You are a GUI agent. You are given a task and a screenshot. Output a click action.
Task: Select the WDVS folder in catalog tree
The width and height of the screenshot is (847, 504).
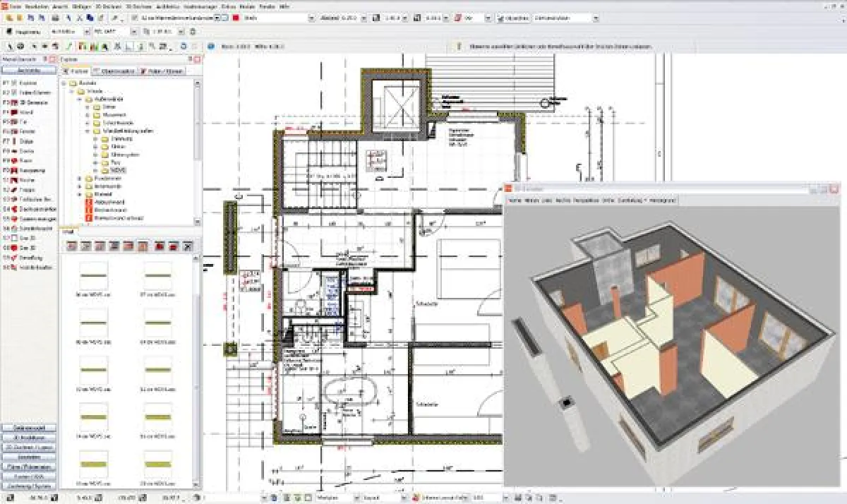tap(116, 170)
